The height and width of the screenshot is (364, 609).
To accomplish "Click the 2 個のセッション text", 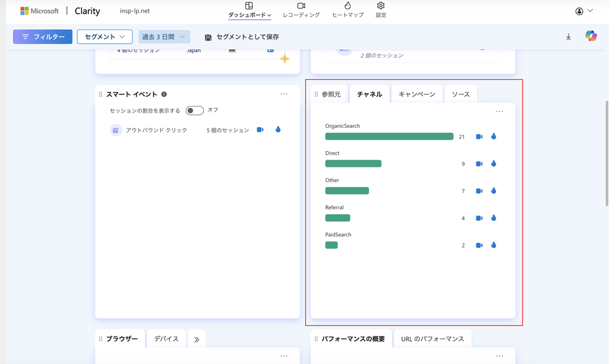I will point(382,55).
